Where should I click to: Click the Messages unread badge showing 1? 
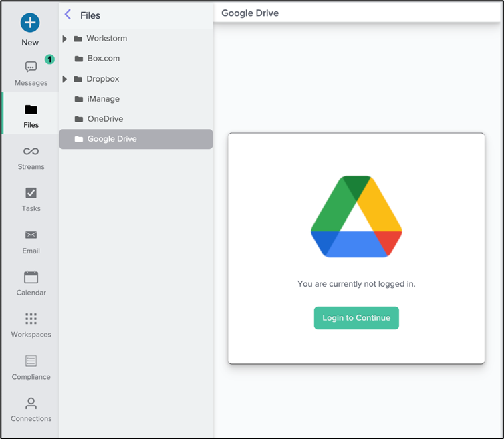[x=49, y=59]
